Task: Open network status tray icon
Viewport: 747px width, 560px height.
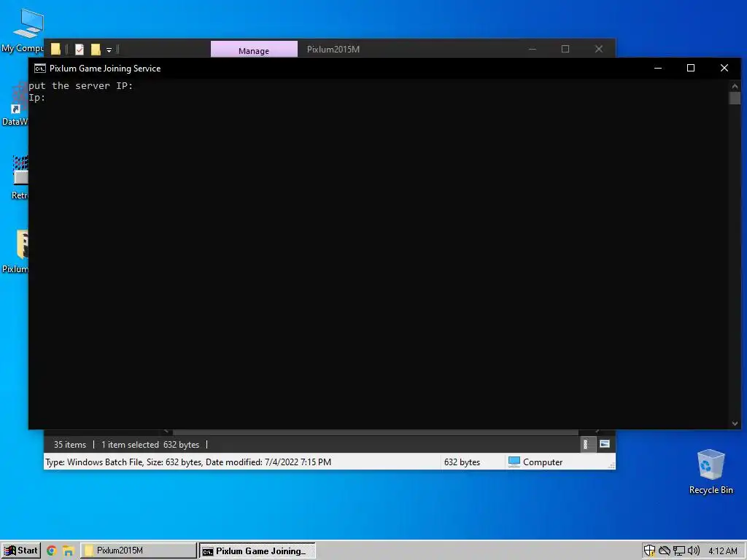Action: pyautogui.click(x=679, y=551)
